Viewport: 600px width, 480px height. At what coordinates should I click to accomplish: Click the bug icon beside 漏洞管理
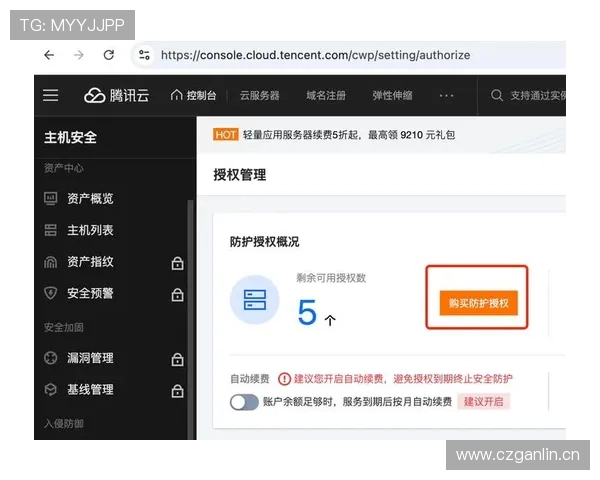[51, 358]
